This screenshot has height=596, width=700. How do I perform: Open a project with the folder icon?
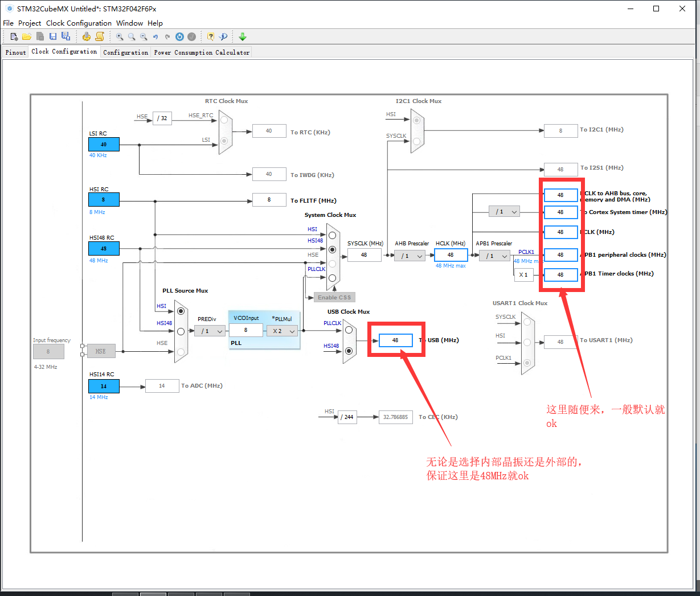[27, 36]
